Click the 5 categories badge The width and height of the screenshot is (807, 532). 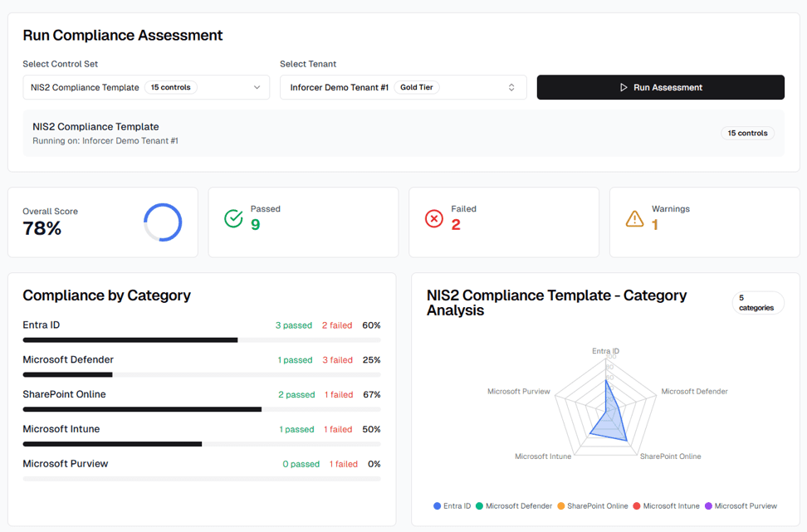(756, 303)
